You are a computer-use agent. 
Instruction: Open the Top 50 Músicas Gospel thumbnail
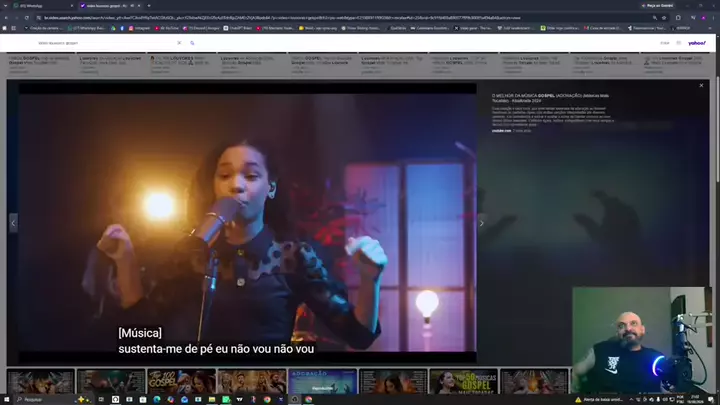(x=463, y=381)
